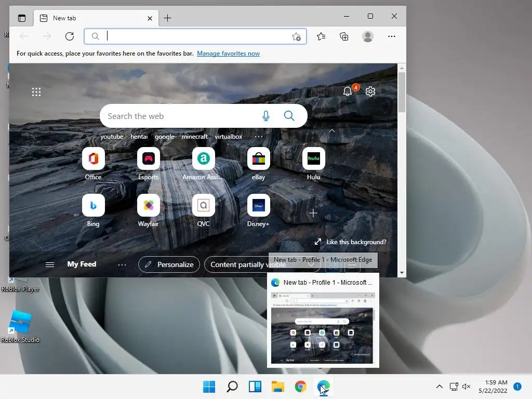Open the Disney+ quick link tile
Viewport: 532px width, 399px height.
258,211
